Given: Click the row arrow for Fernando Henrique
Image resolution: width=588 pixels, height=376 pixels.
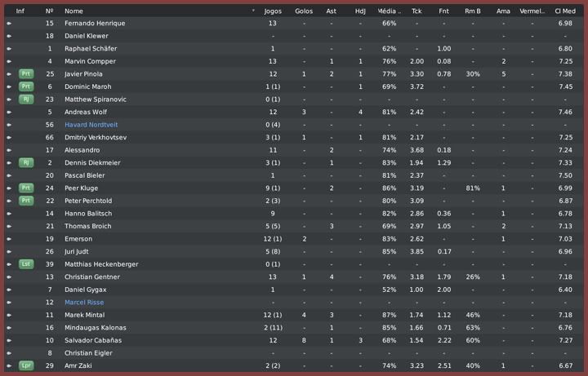Looking at the screenshot, I should click(x=9, y=24).
